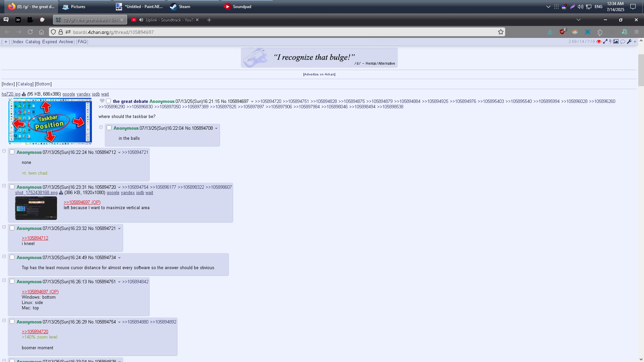Screen dimensions: 644x362
Task: Bookmark this page with the star icon
Action: (501, 32)
